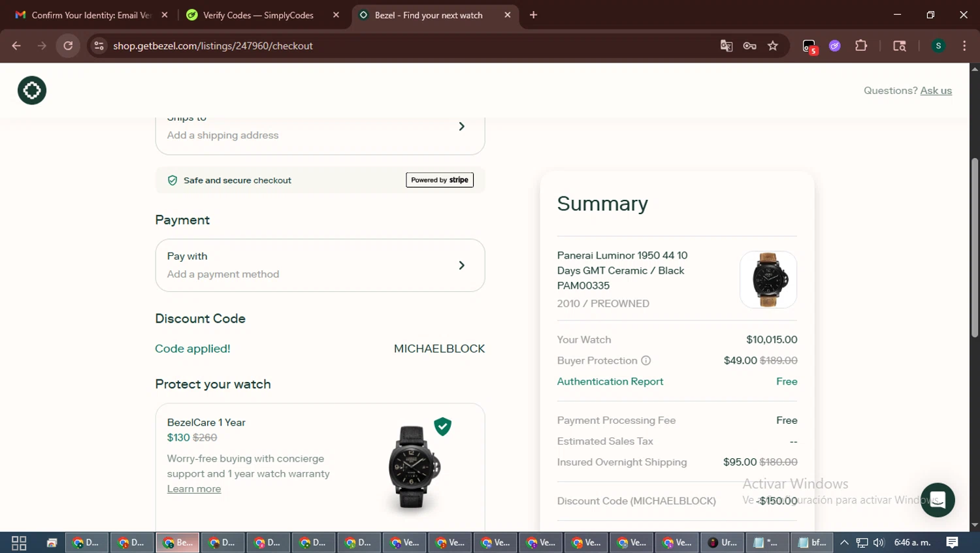Image resolution: width=980 pixels, height=553 pixels.
Task: Open the Ask us link
Action: (936, 91)
